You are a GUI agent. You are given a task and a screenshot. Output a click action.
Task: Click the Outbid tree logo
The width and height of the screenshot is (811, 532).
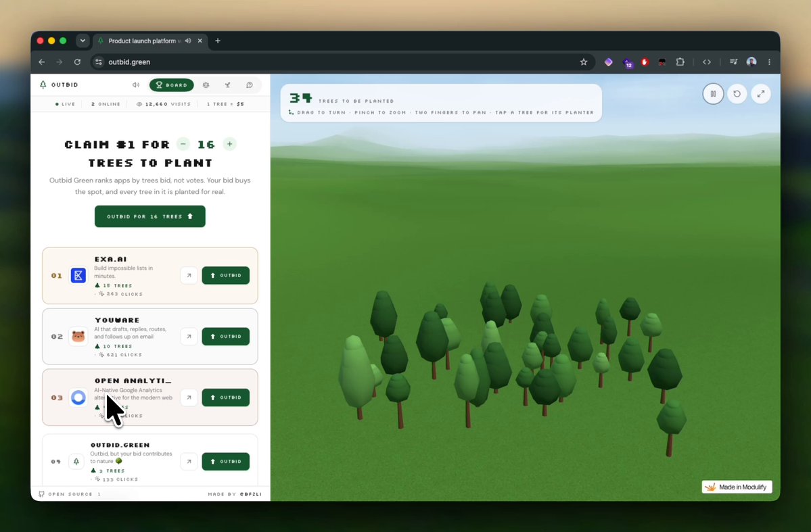43,84
